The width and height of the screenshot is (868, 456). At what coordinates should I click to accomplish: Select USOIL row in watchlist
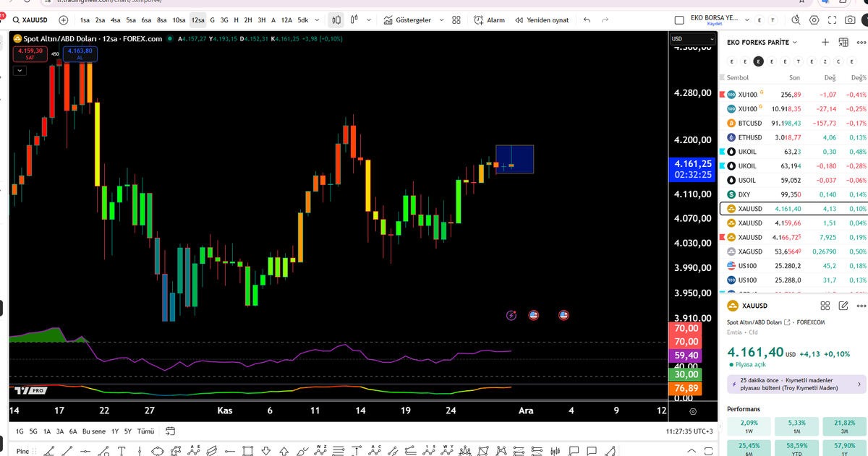tap(793, 180)
